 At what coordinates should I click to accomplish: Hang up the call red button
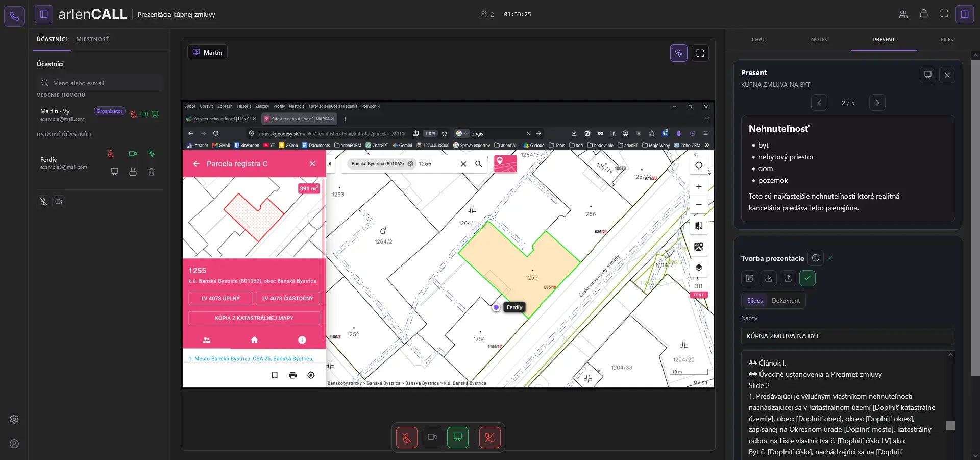click(490, 438)
